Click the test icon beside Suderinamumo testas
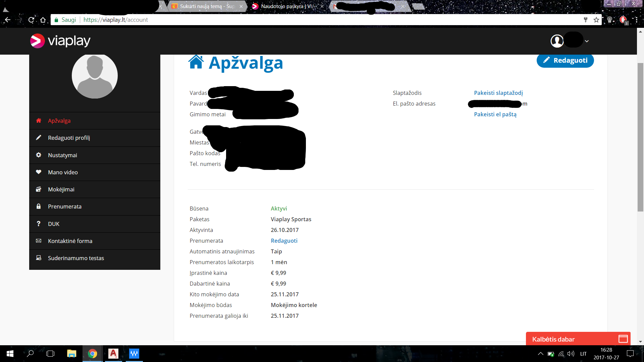The image size is (644, 362). (39, 258)
